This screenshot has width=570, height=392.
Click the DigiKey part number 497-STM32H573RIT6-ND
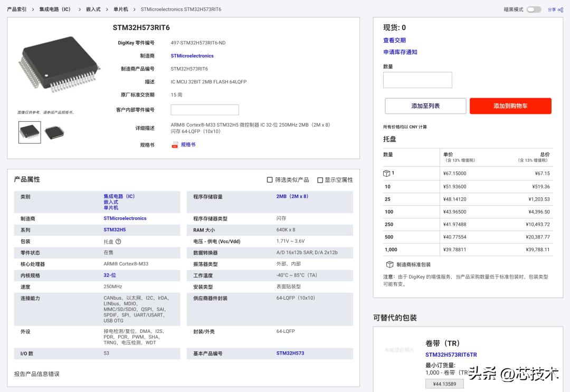198,43
